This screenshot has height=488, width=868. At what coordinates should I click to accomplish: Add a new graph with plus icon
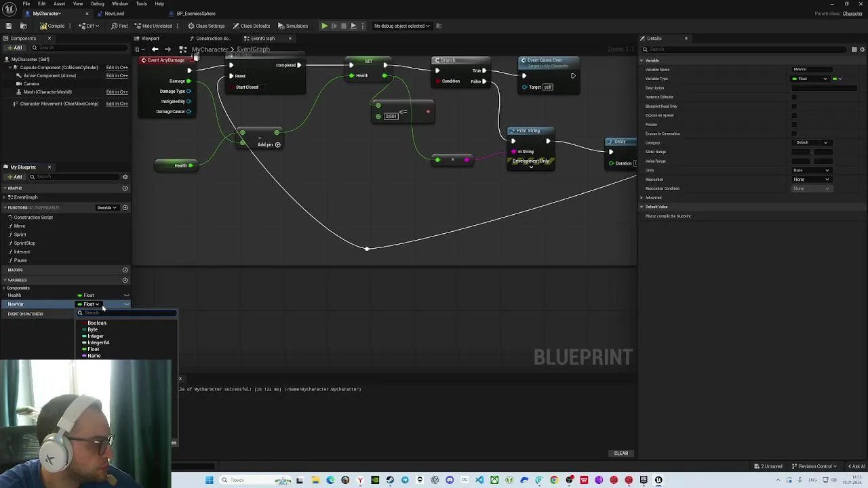point(125,188)
